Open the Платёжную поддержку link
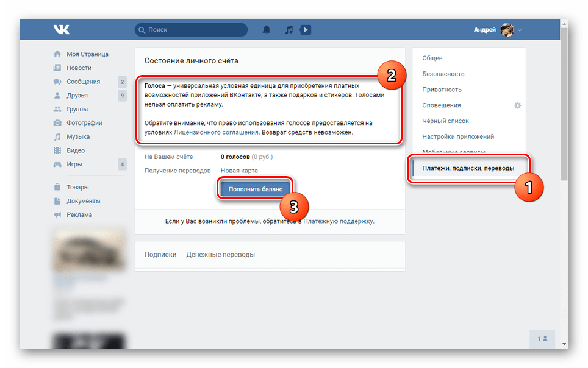Viewport: 588px width, 368px height. 339,221
